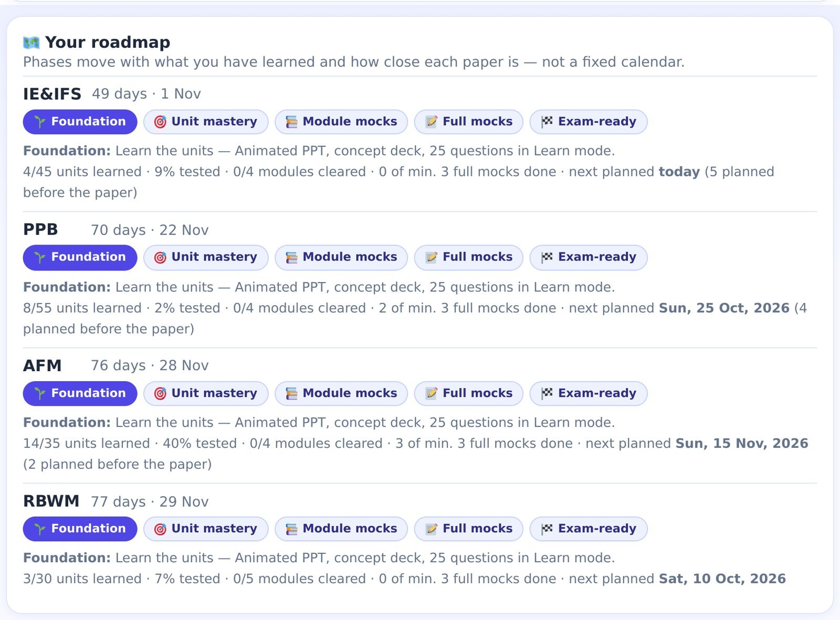840x620 pixels.
Task: Click the map icon beside Your roadmap
Action: 31,43
